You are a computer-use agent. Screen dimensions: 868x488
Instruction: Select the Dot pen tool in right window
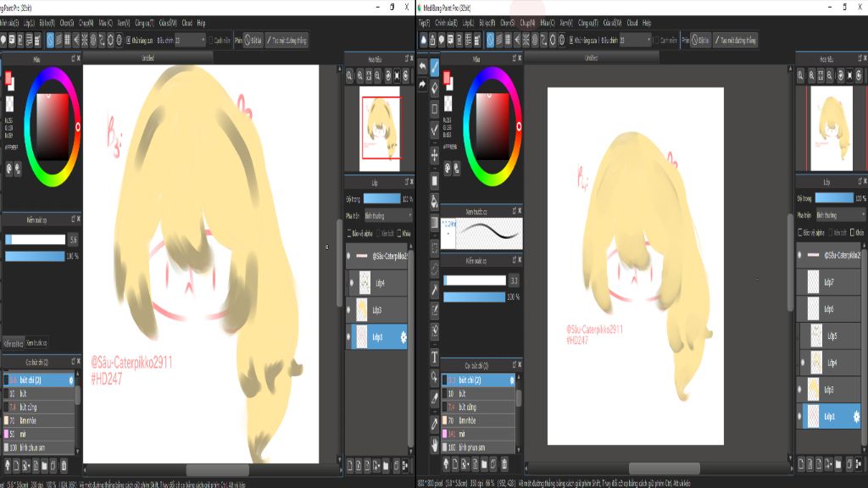pyautogui.click(x=435, y=108)
